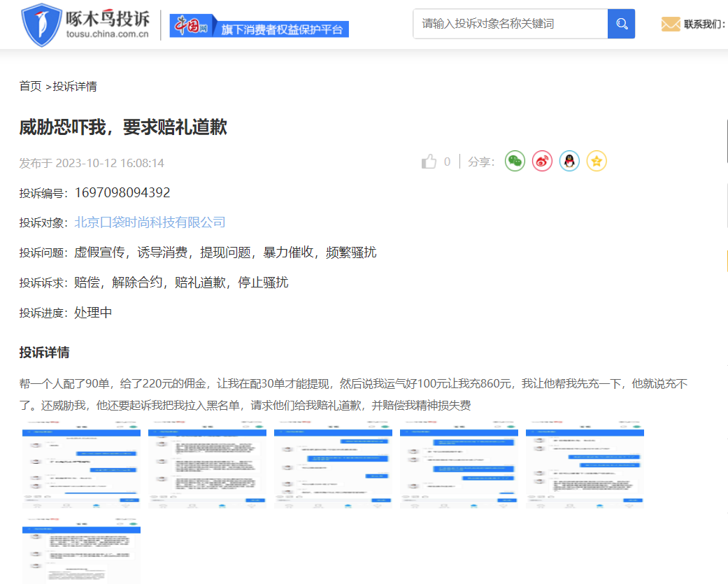This screenshot has height=584, width=728.
Task: Share to QZone star icon
Action: [x=597, y=162]
